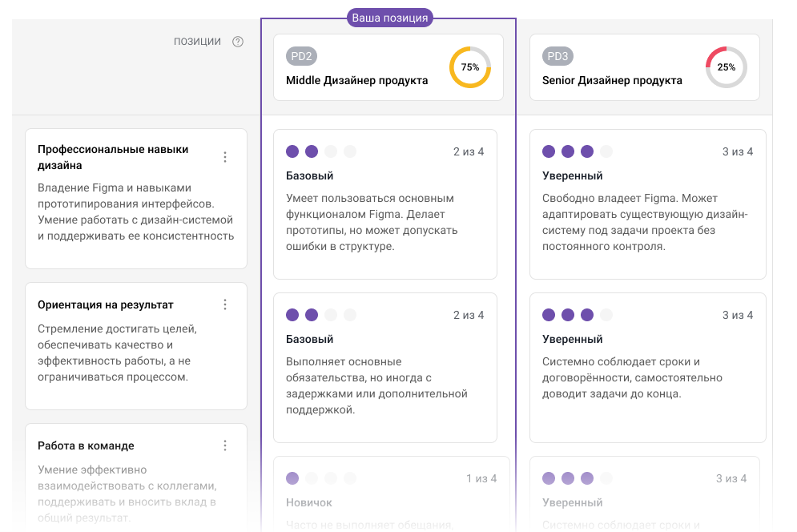The height and width of the screenshot is (532, 797).
Task: Click the help icon next to ПОЗИЦИИ
Action: (x=238, y=42)
